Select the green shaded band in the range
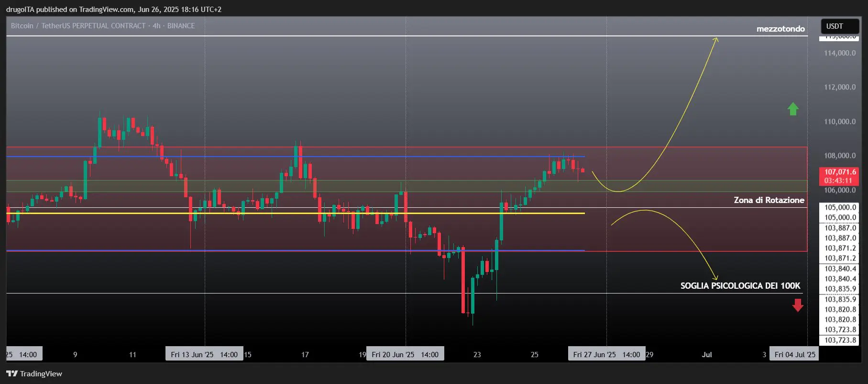868x384 pixels. (407, 186)
